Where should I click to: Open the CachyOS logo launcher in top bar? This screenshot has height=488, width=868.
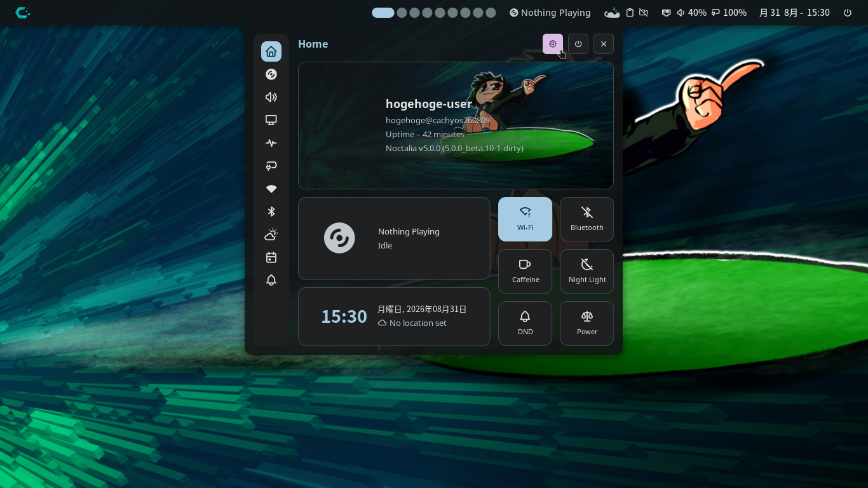pyautogui.click(x=22, y=13)
